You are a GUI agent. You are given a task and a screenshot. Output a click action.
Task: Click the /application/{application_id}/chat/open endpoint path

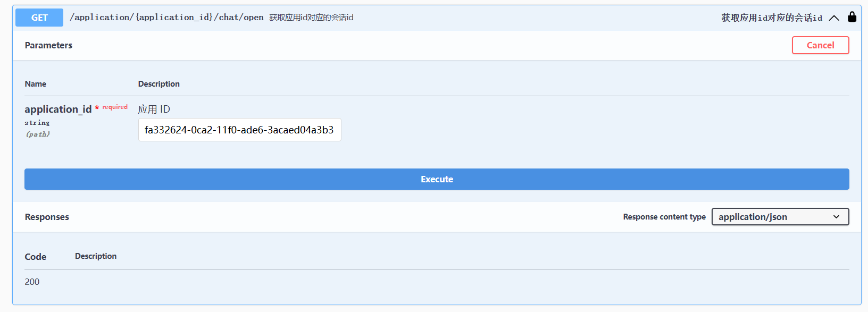coord(166,18)
